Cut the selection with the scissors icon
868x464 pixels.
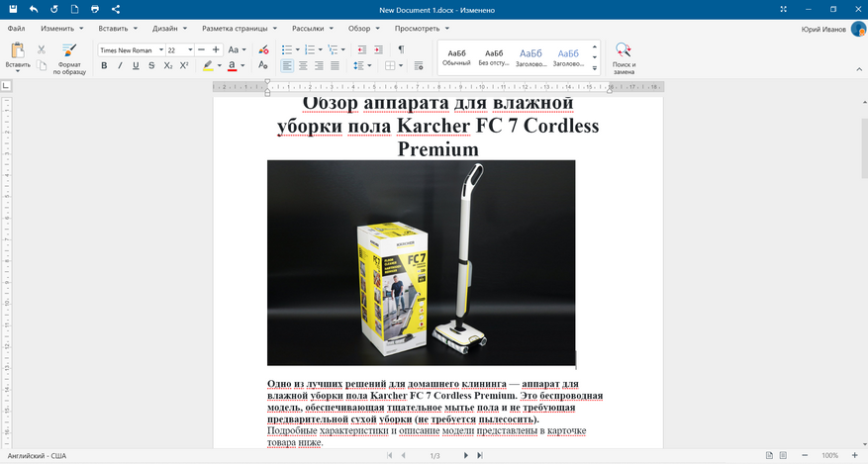41,49
